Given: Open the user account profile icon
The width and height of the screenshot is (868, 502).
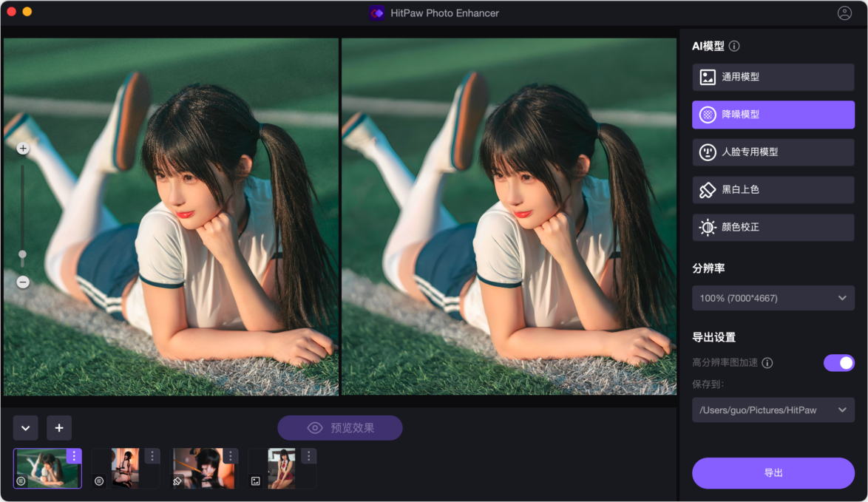Looking at the screenshot, I should tap(844, 13).
